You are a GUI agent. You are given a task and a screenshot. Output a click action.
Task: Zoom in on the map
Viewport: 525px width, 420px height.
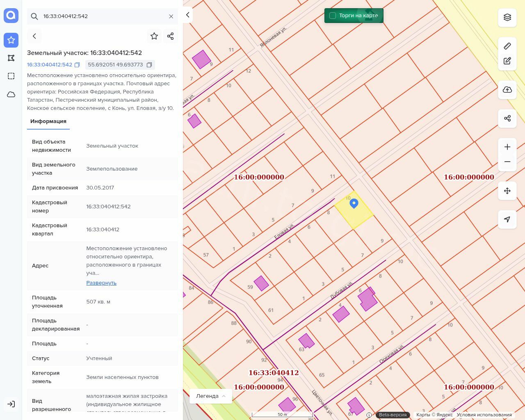click(x=507, y=147)
